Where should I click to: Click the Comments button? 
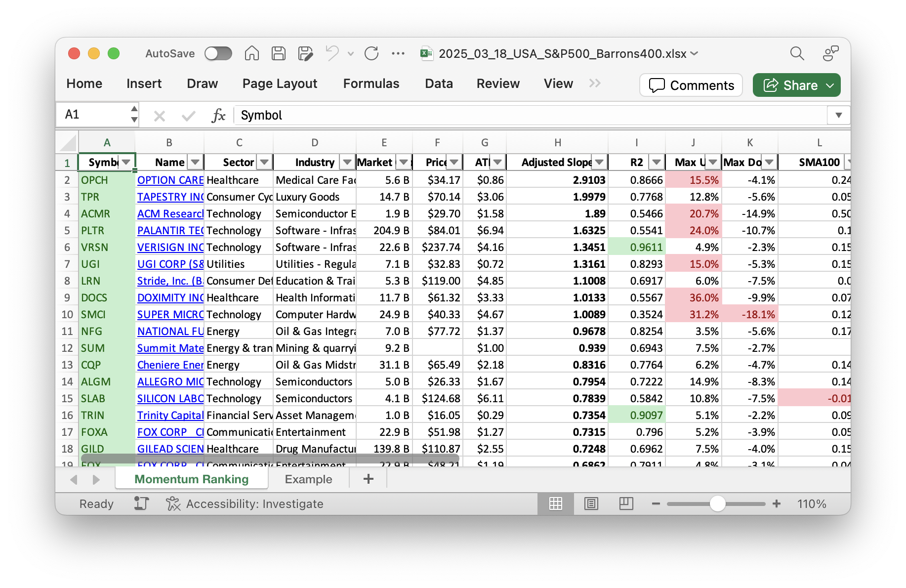[x=691, y=85]
